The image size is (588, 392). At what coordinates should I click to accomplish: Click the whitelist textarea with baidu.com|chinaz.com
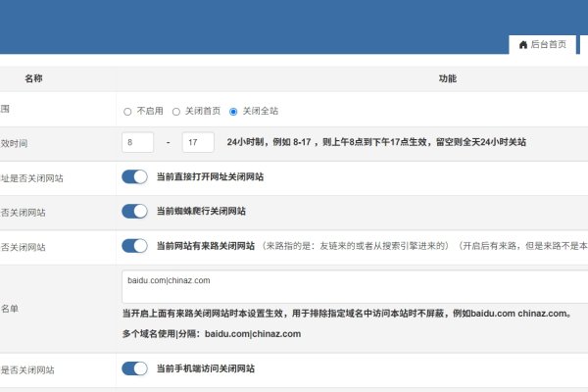(355, 286)
